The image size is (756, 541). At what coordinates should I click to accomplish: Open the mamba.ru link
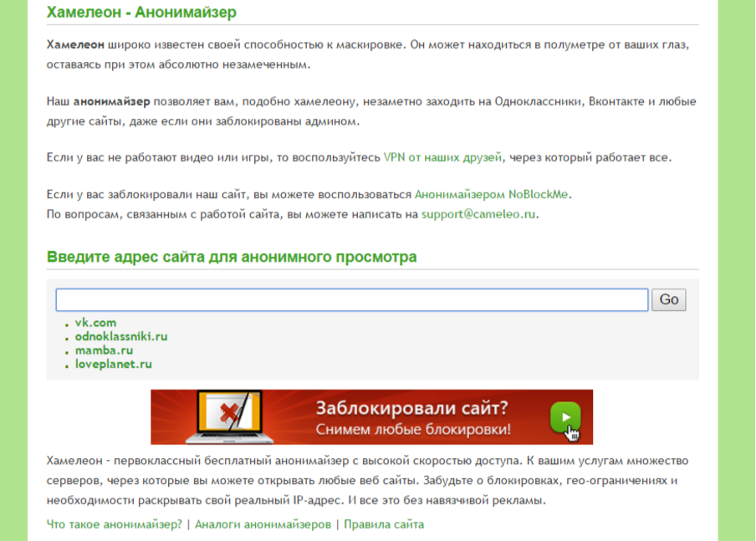pyautogui.click(x=105, y=350)
